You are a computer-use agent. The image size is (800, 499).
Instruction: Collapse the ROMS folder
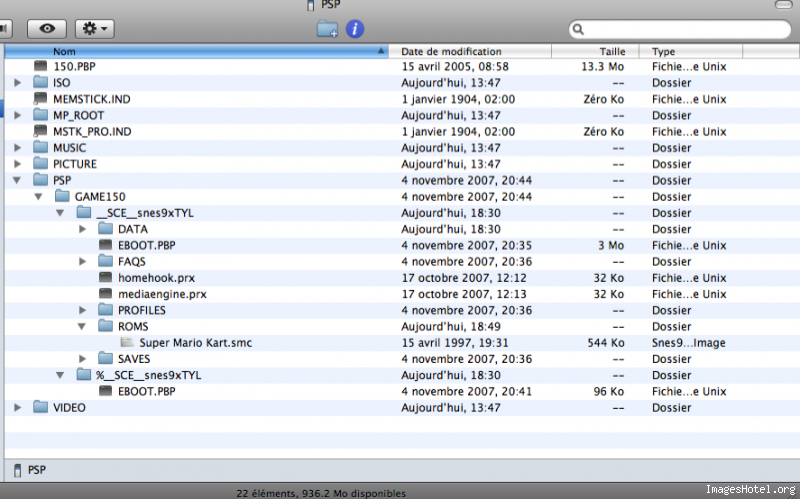[x=82, y=327]
